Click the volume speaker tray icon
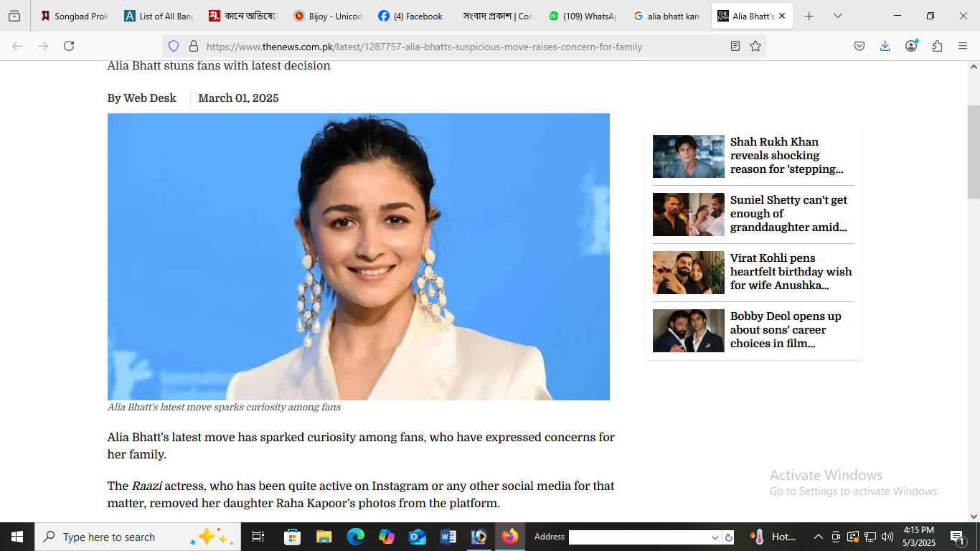Image resolution: width=980 pixels, height=551 pixels. [x=887, y=537]
